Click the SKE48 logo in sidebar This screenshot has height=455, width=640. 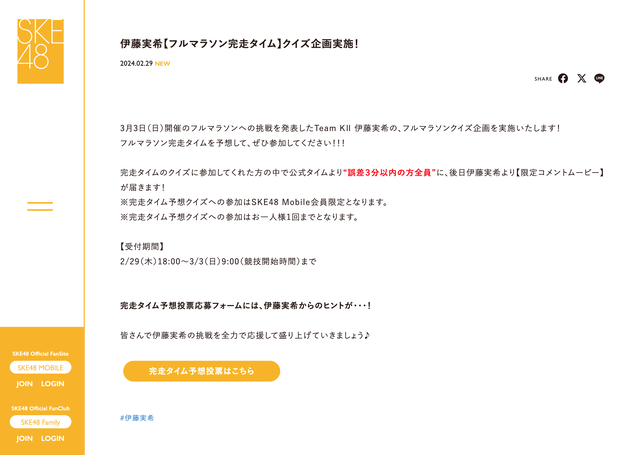click(x=40, y=51)
